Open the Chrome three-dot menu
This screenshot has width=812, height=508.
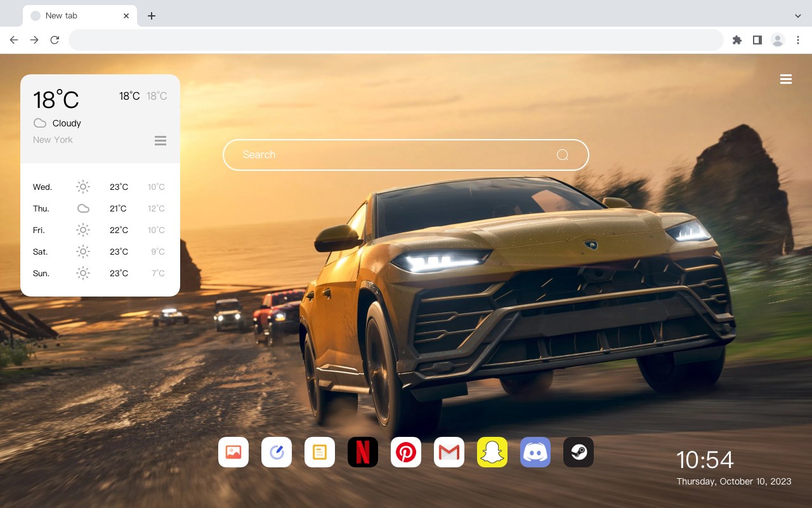click(x=798, y=40)
